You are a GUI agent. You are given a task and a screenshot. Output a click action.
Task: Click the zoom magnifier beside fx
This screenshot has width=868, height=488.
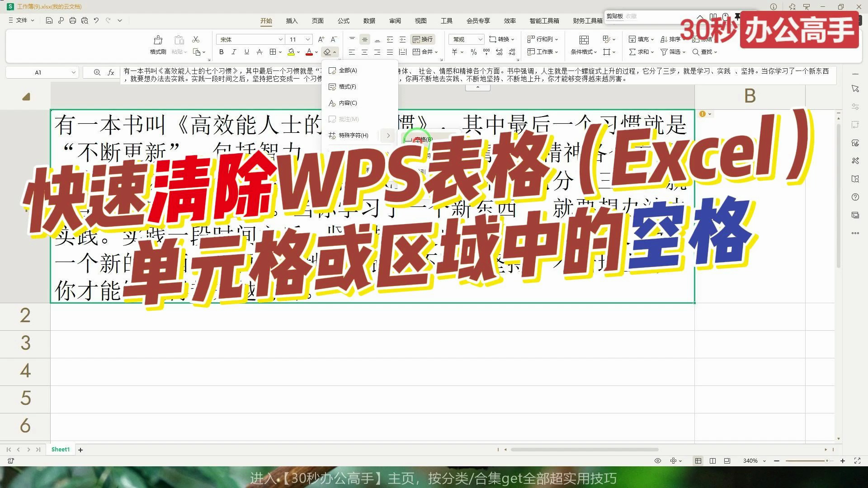[x=97, y=72]
